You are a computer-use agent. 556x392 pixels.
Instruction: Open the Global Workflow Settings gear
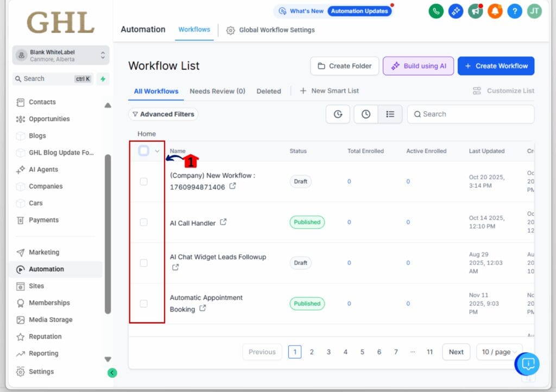(230, 30)
